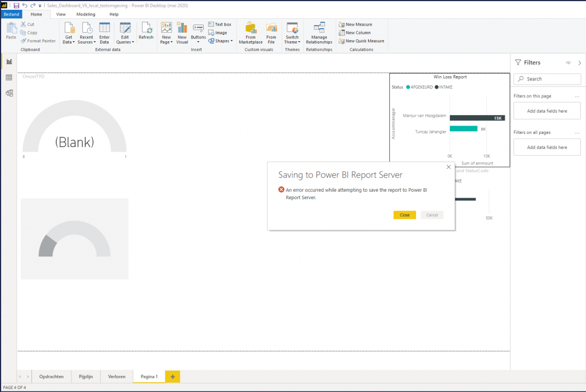This screenshot has height=392, width=586.
Task: Click Close in the error dialog
Action: 405,215
